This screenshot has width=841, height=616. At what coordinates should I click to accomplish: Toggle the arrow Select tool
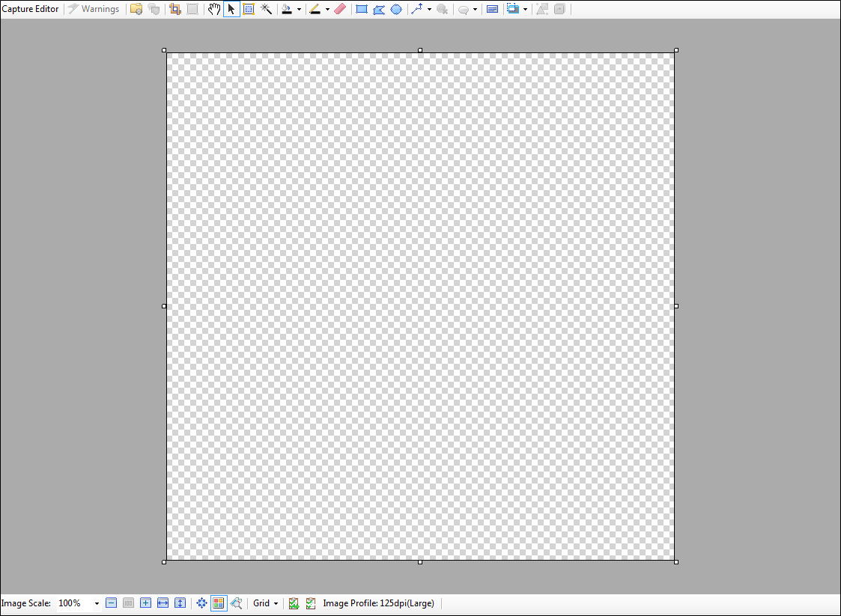[231, 9]
